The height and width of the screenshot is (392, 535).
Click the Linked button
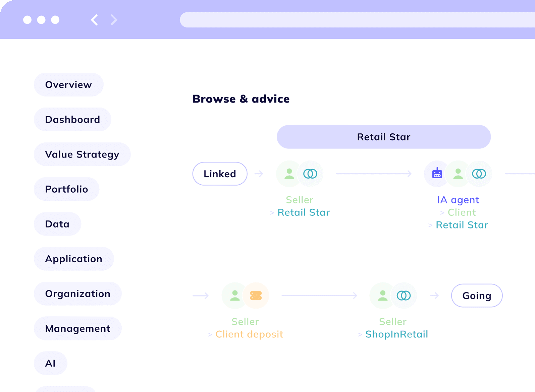pos(220,174)
